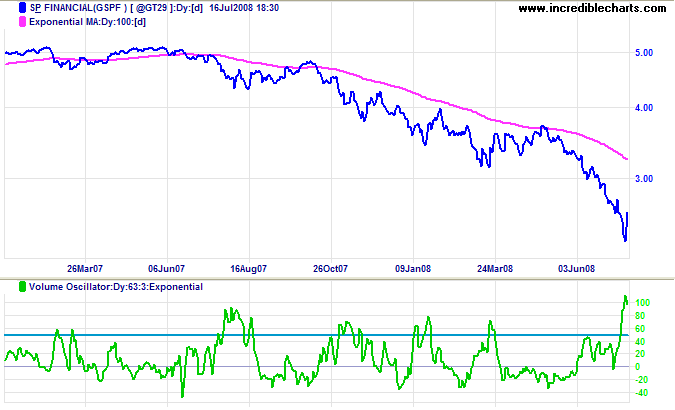Click the 09Jan08 date axis label
Screen dimensions: 675x410
[x=413, y=269]
